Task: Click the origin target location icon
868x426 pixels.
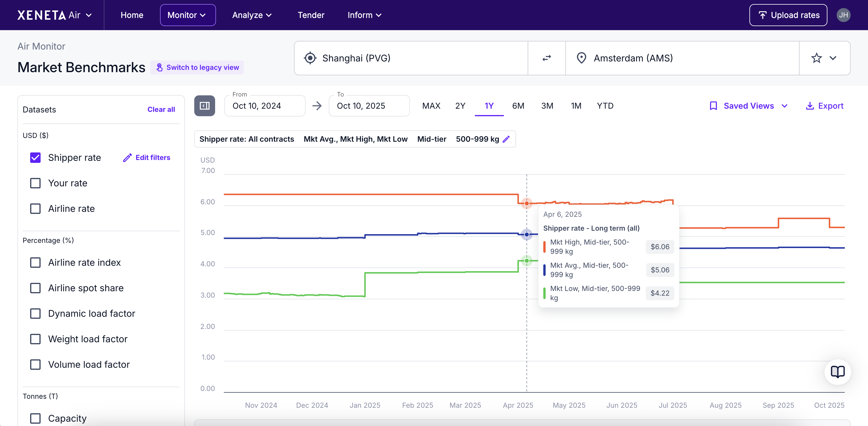Action: 310,58
